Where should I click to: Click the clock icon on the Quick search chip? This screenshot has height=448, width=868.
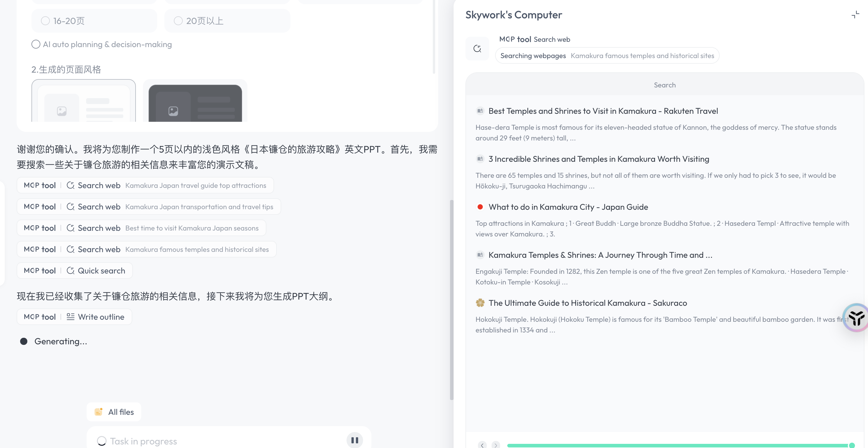click(70, 270)
